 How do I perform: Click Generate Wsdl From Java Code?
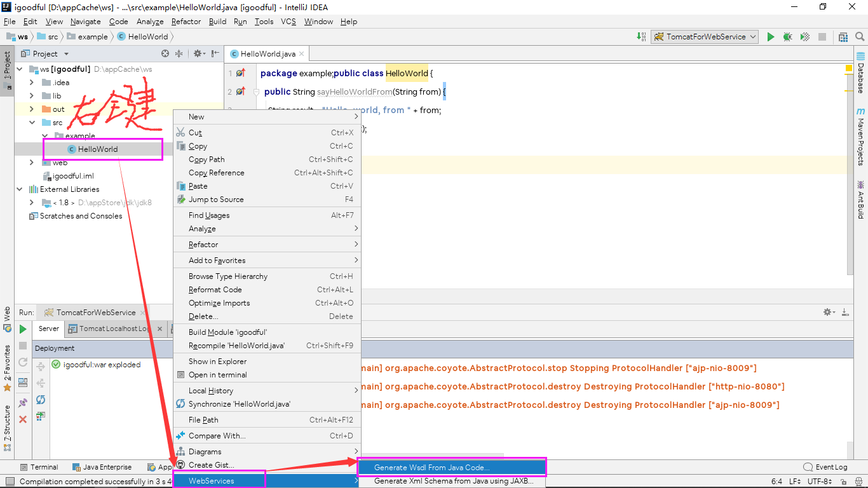click(452, 468)
